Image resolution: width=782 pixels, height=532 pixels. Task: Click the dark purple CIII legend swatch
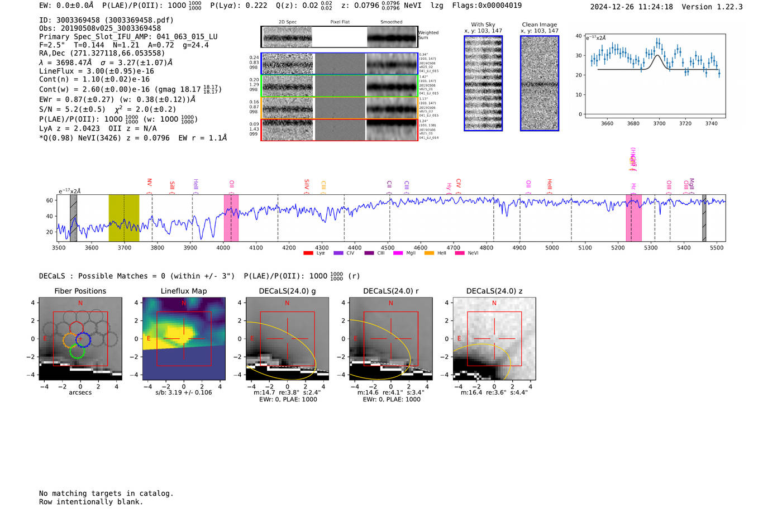[369, 253]
